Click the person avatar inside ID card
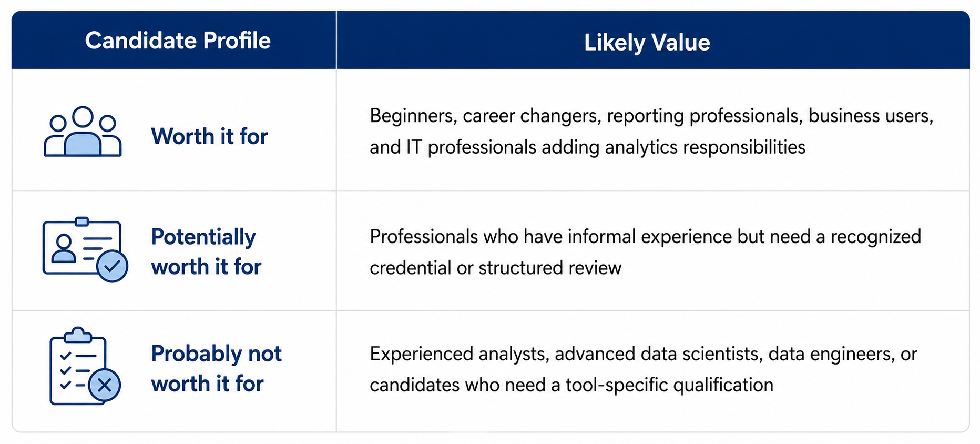Screen dimensions: 980x444 click(x=64, y=248)
